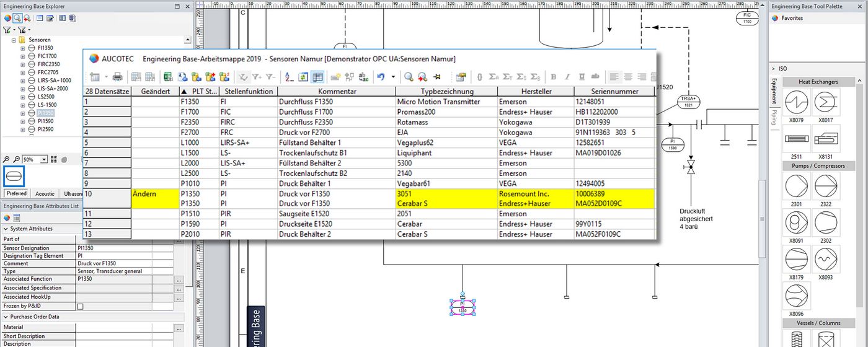Click the Rosemount Inc. cell
868x347 pixels.
[x=535, y=194]
